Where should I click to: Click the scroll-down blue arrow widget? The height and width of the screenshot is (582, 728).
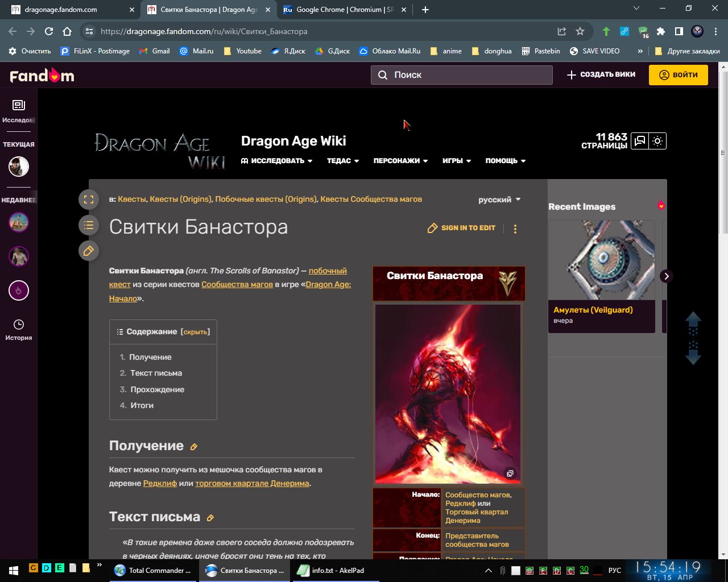pos(693,353)
